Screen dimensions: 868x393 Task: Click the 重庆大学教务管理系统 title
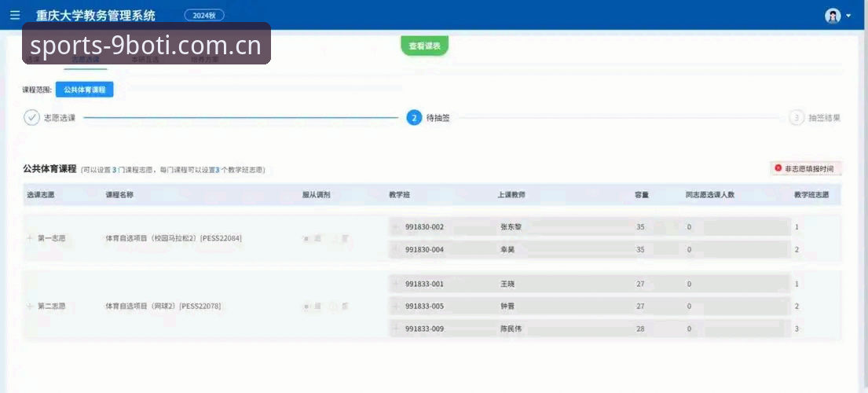click(x=96, y=16)
